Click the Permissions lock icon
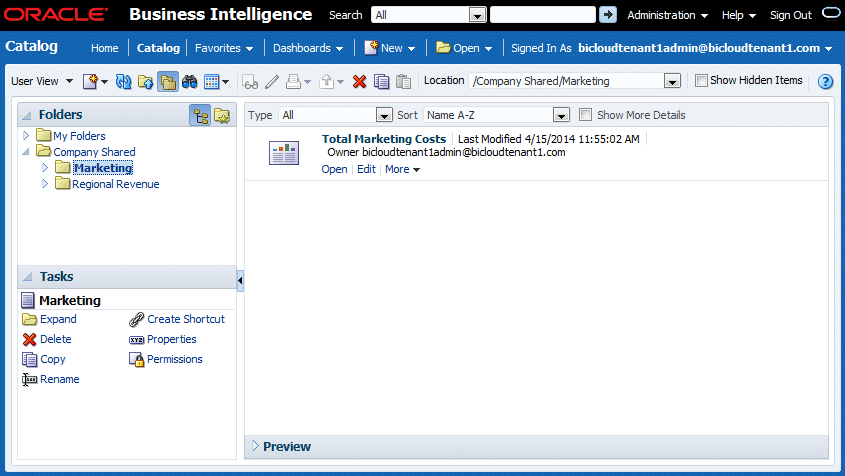 [136, 360]
